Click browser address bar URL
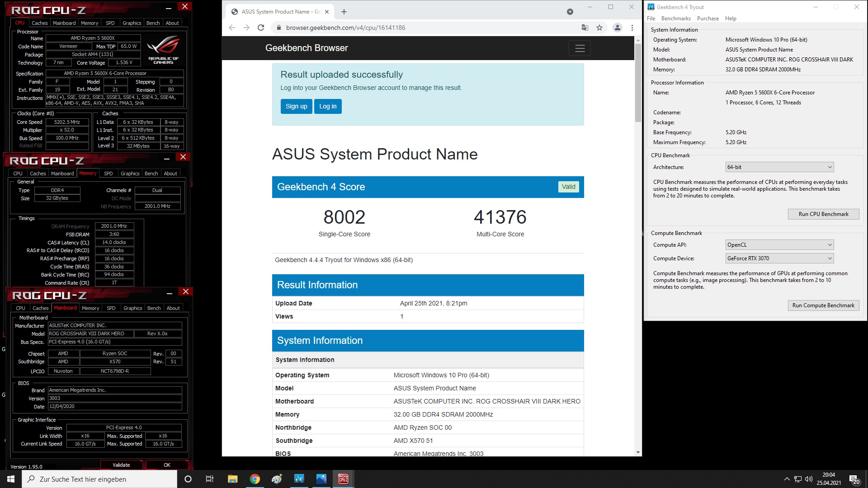The height and width of the screenshot is (488, 868). pos(345,28)
